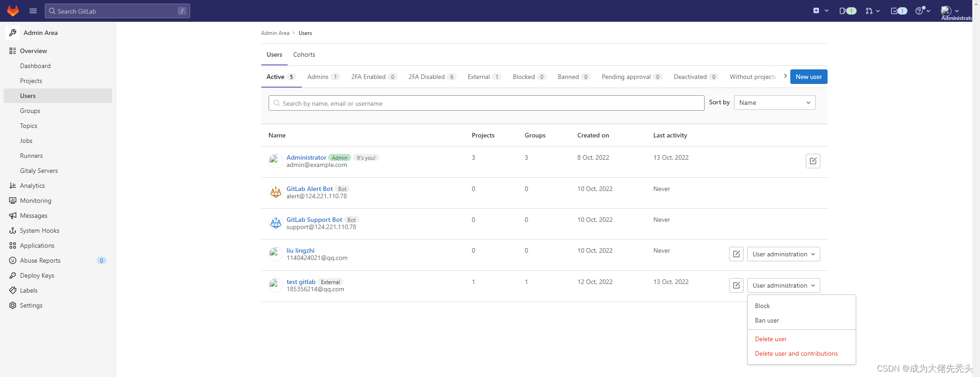980x377 pixels.
Task: Open the create new plus menu
Action: pos(821,11)
